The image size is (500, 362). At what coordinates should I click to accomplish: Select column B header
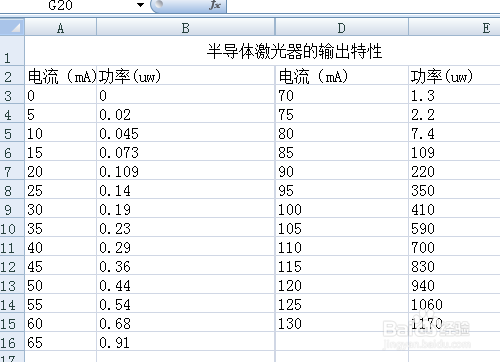point(186,27)
